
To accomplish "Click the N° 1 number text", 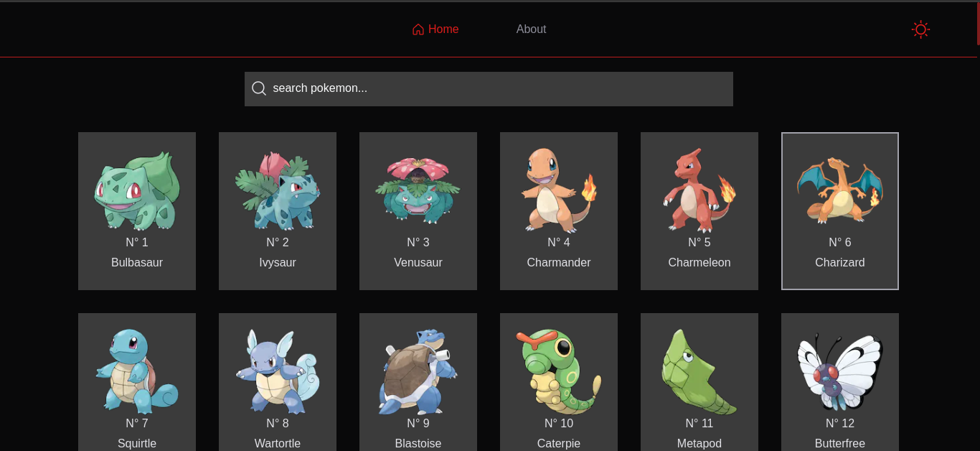I will pos(137,243).
